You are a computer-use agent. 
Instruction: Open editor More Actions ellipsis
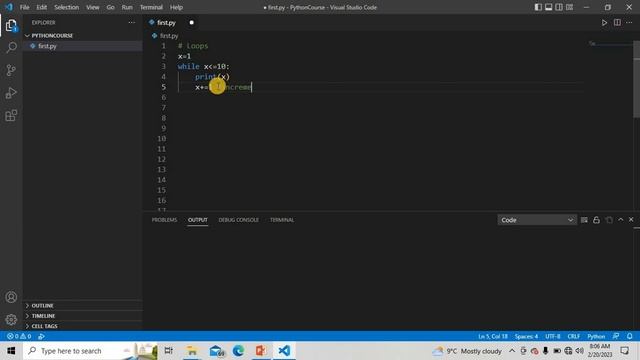point(629,23)
